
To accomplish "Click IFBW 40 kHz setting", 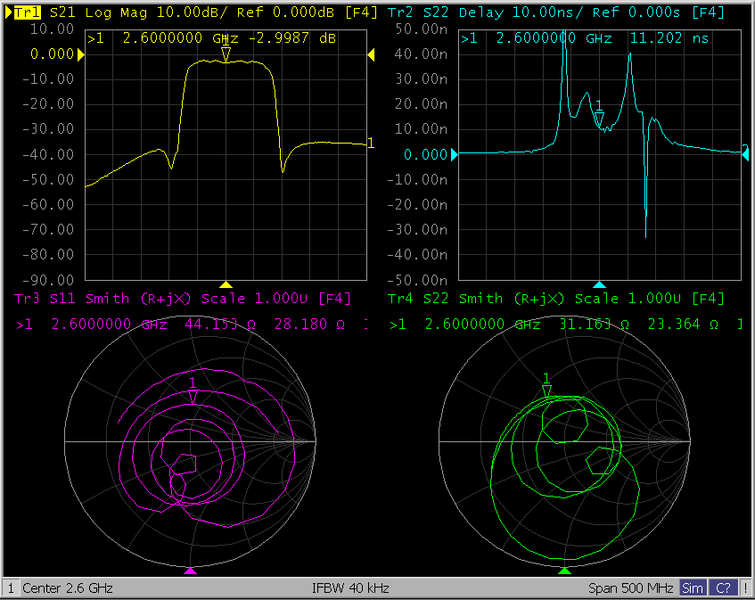I will pyautogui.click(x=350, y=588).
